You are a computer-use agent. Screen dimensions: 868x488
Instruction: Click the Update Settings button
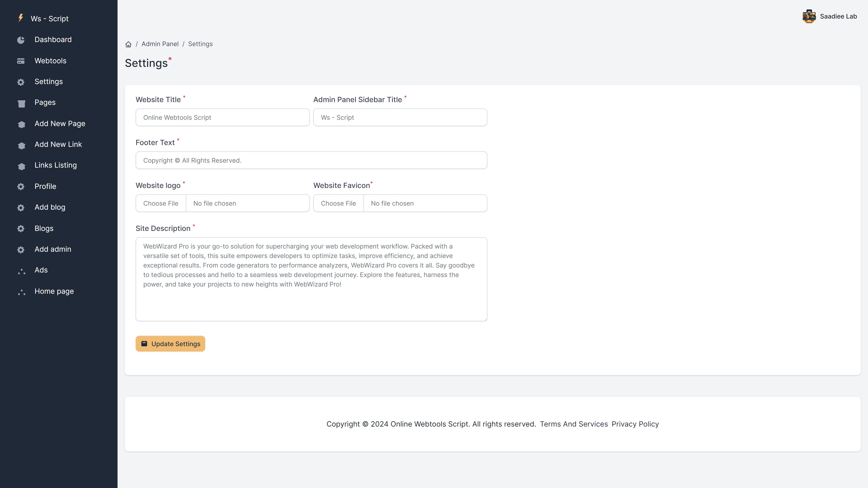[x=170, y=343]
